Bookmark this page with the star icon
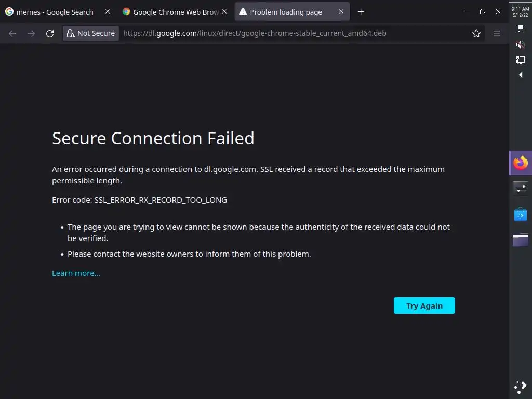 tap(476, 33)
